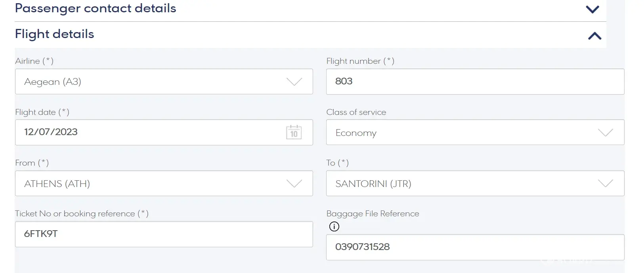This screenshot has height=273, width=644.
Task: Click the Airline dropdown arrow
Action: click(x=294, y=82)
